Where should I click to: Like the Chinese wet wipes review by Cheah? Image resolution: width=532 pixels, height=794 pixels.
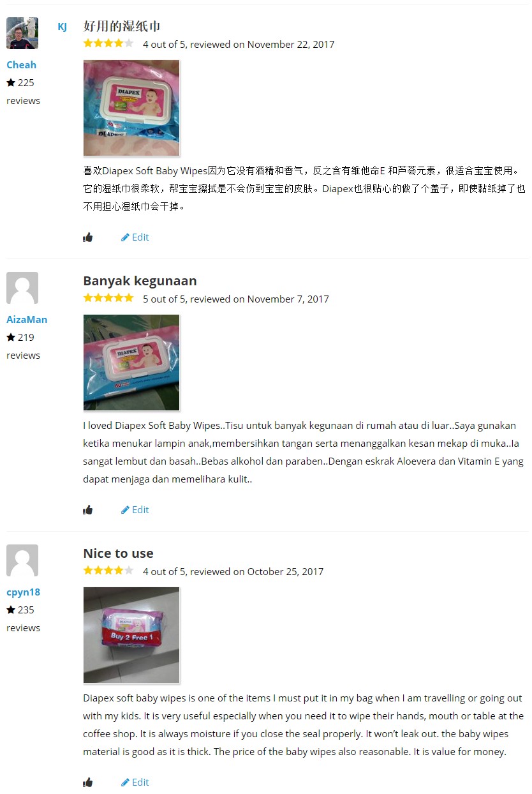pyautogui.click(x=88, y=237)
